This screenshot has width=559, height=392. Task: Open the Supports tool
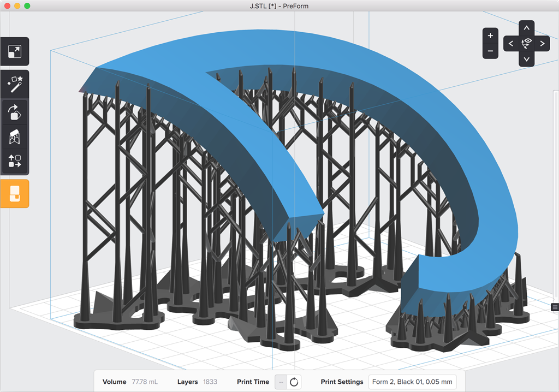click(x=14, y=136)
